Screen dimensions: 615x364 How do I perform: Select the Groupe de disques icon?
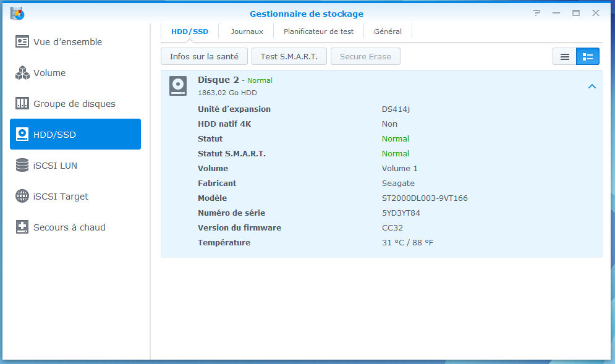pyautogui.click(x=22, y=104)
